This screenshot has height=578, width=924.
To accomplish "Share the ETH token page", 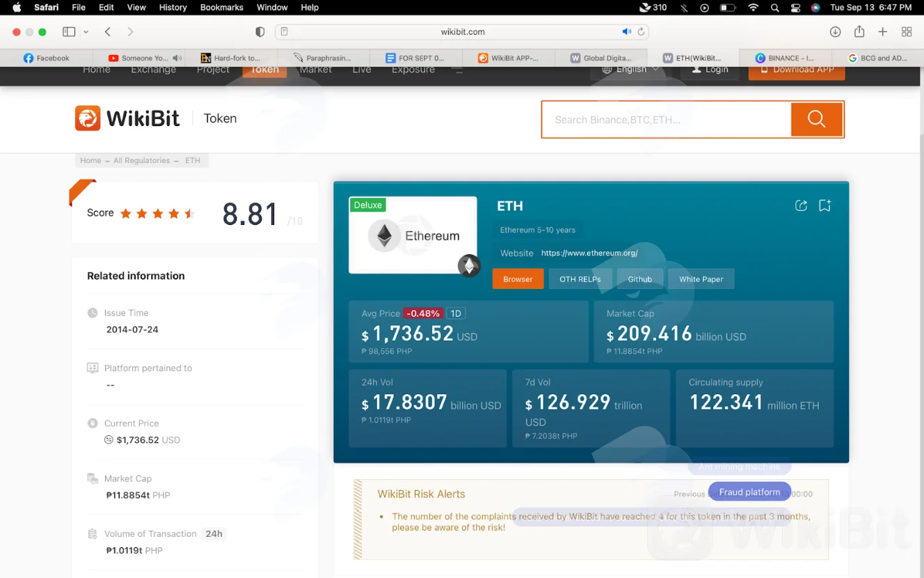I will tap(801, 205).
